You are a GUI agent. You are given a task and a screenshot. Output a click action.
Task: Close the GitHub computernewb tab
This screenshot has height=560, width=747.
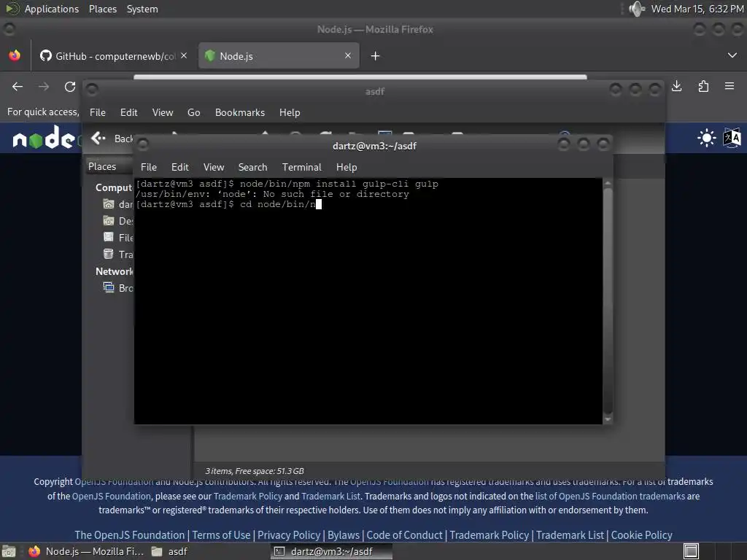pos(184,55)
